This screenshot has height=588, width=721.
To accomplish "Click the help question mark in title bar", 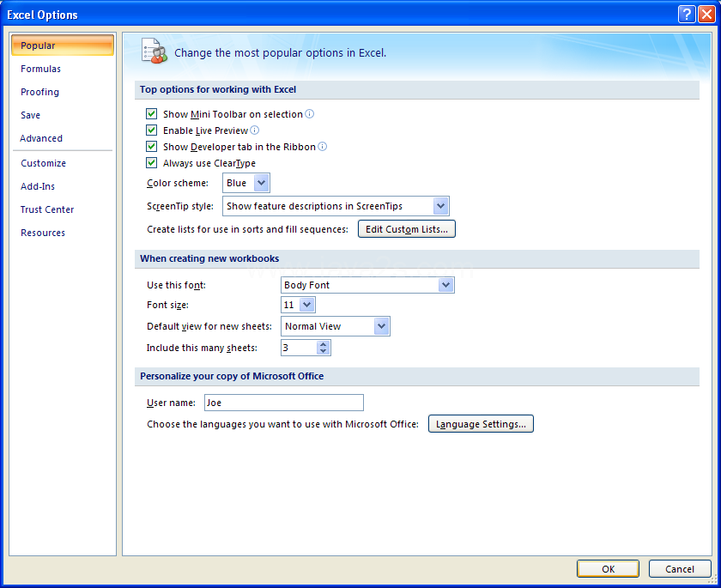I will (x=687, y=15).
